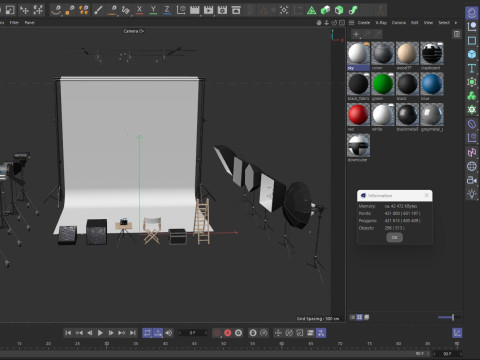Select the white material

point(383,117)
